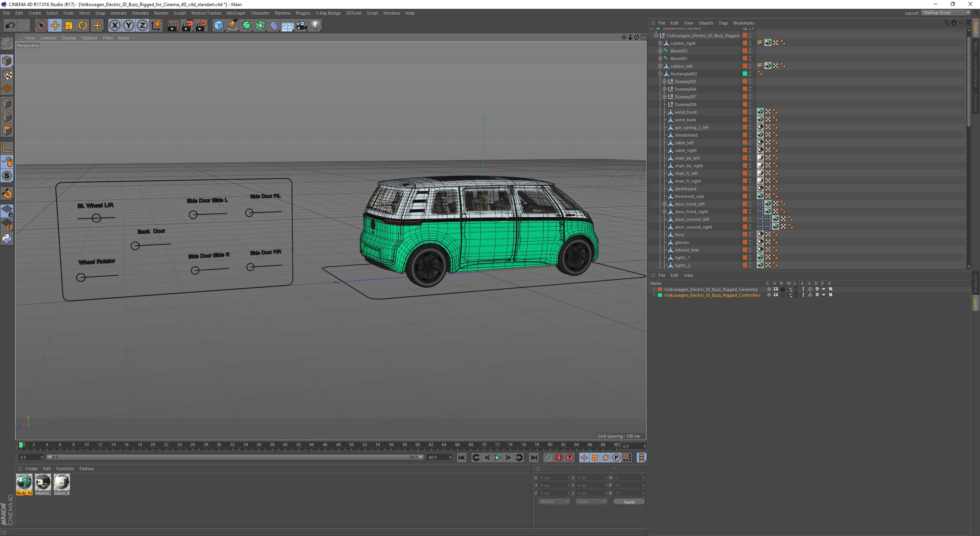
Task: Click the Subdivision Surface generator icon
Action: point(247,25)
